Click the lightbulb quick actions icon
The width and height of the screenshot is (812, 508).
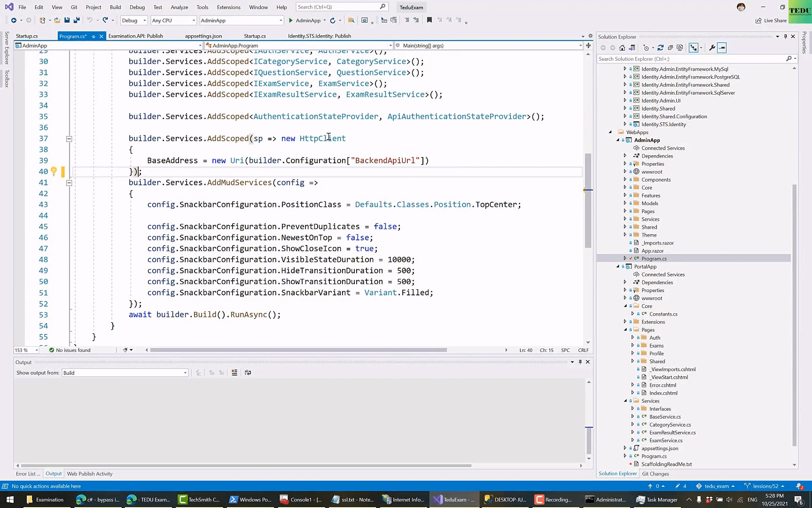[x=54, y=171]
